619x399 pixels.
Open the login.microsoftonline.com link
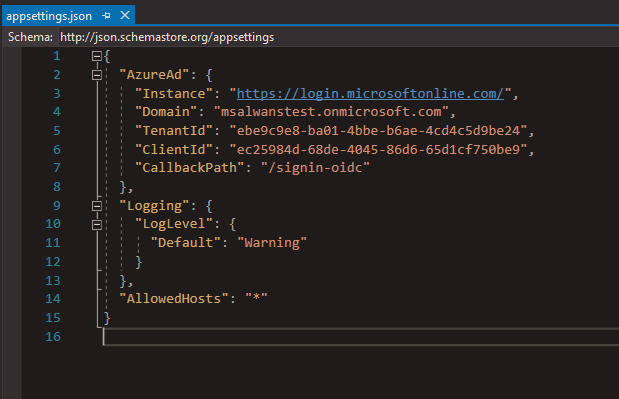tap(370, 94)
